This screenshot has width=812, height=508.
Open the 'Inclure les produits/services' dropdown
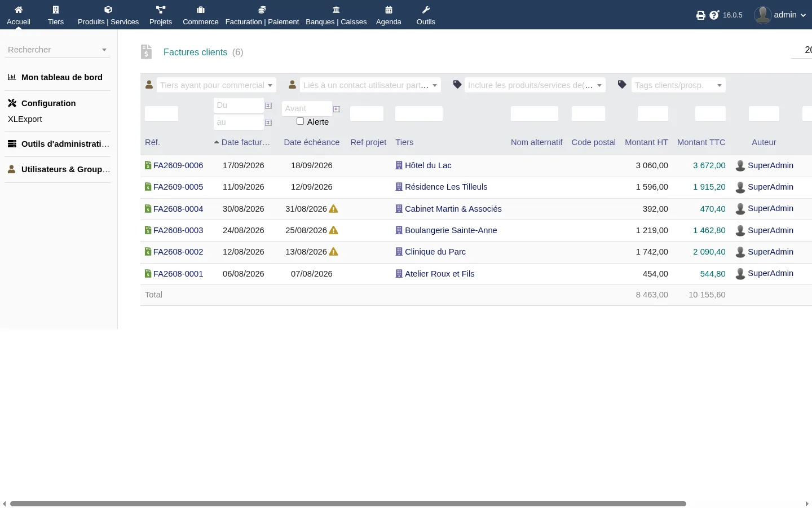coord(535,85)
